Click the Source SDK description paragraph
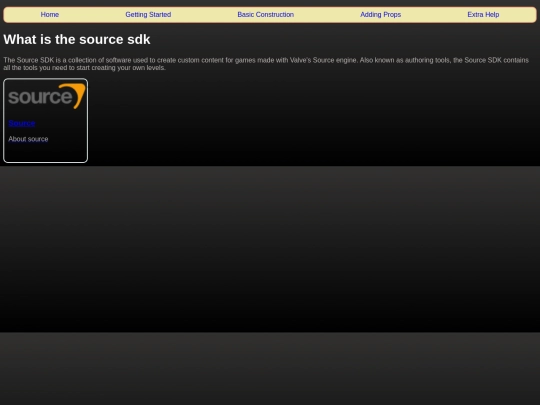The width and height of the screenshot is (540, 405). [266, 64]
